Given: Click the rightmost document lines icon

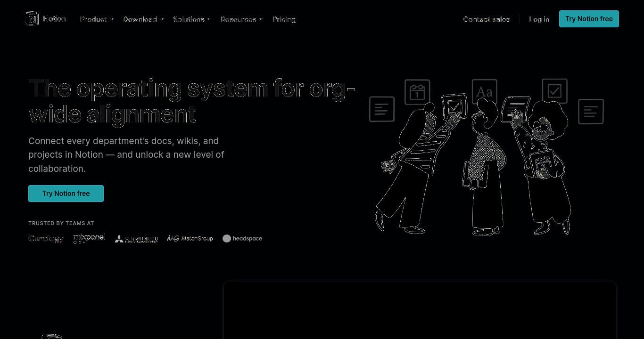Looking at the screenshot, I should point(591,112).
